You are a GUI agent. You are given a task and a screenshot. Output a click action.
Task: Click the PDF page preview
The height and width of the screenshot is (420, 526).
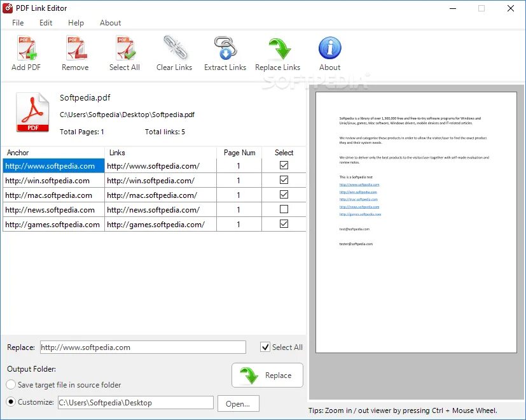point(416,222)
